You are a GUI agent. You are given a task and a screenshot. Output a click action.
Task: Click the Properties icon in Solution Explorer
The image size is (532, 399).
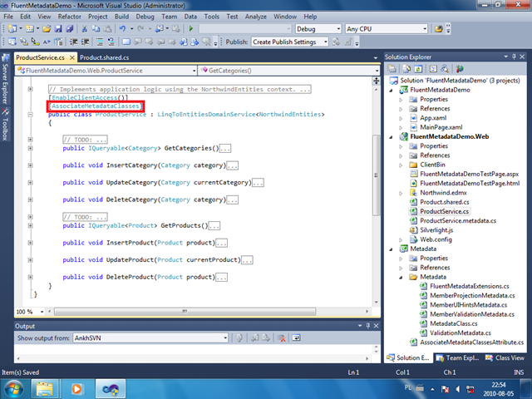pos(392,69)
